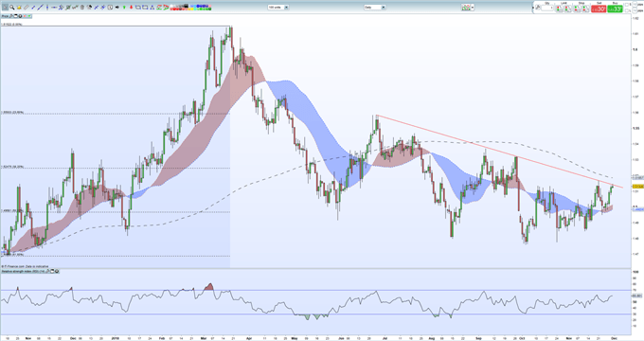The image size is (644, 341).
Task: Click the second Limit order icon
Action: 568,9
